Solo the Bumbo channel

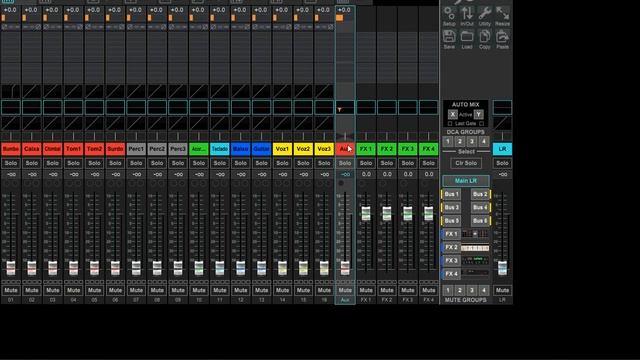point(11,163)
